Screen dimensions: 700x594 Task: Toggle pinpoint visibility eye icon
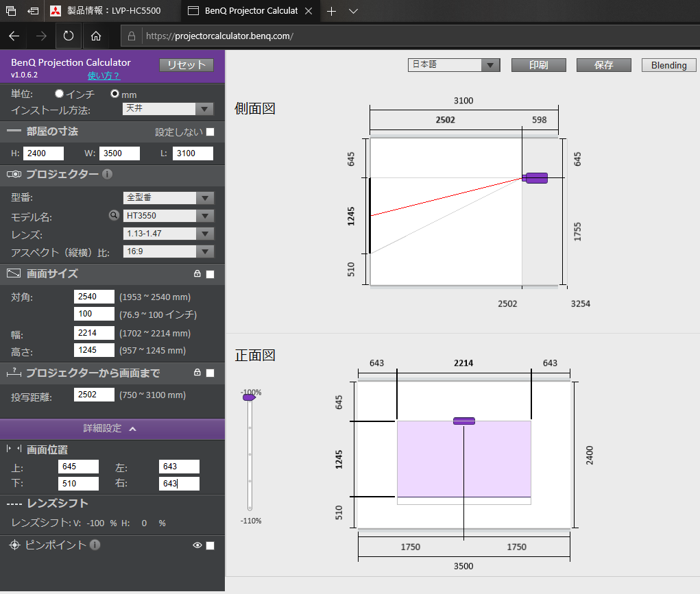[x=197, y=545]
